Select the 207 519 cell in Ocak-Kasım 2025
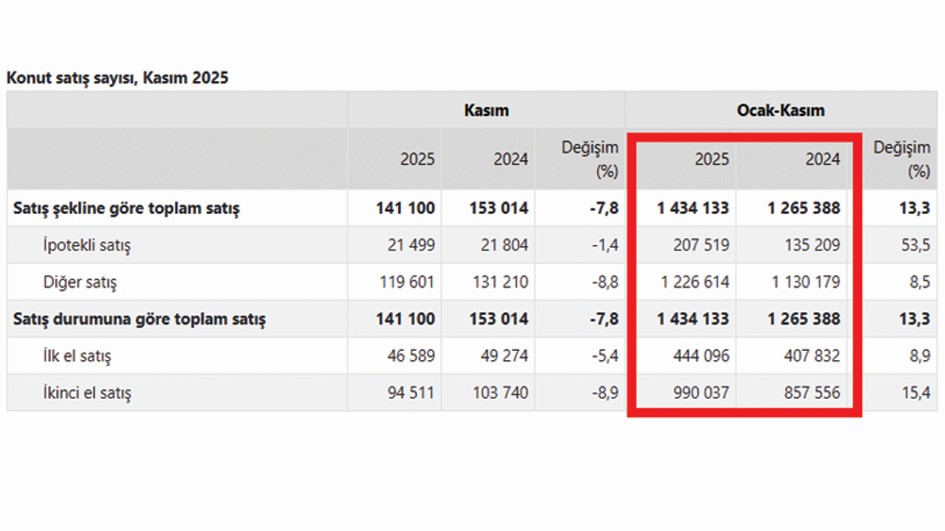Viewport: 945px width, 531px height. tap(700, 245)
